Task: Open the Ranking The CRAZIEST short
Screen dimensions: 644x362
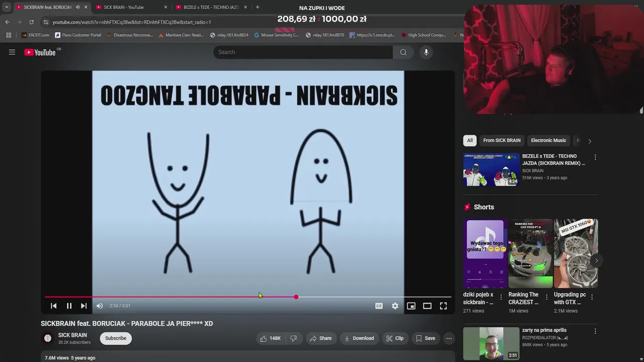Action: (530, 253)
